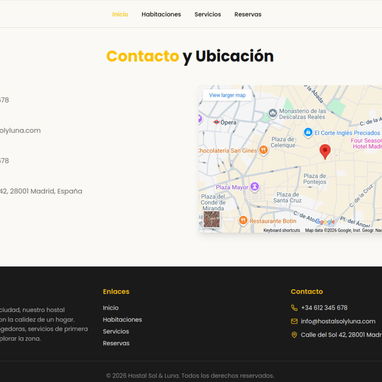
Task: Click the Enlaces footer heading
Action: tap(116, 292)
